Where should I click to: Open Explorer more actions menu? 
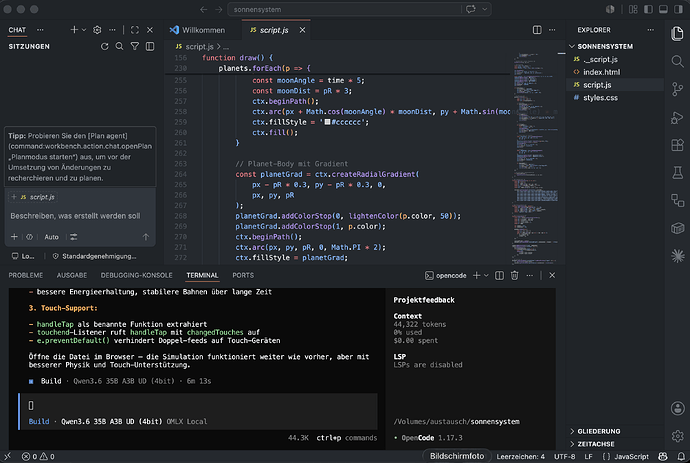pyautogui.click(x=650, y=30)
